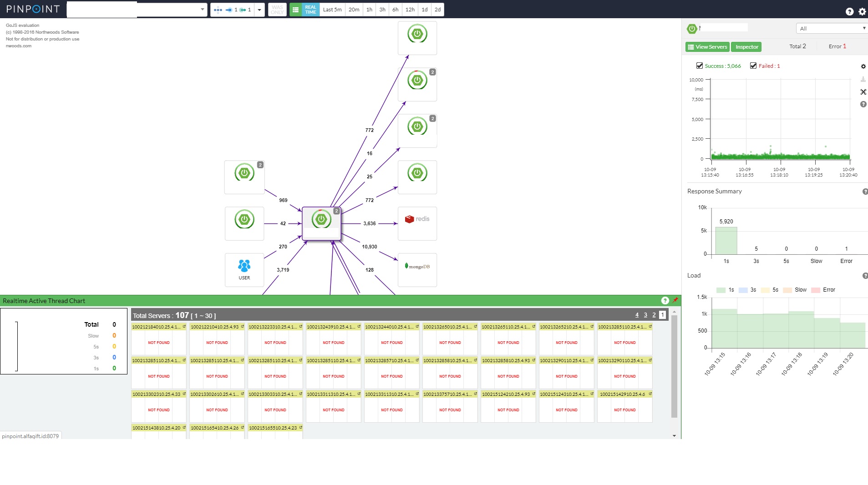Select the USER node in server map

pyautogui.click(x=244, y=270)
